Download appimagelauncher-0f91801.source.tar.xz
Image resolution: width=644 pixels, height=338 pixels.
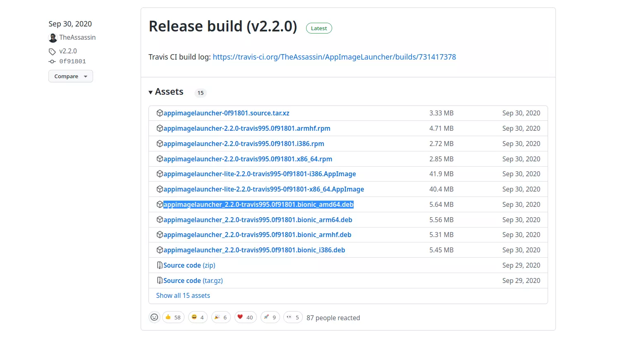(226, 113)
